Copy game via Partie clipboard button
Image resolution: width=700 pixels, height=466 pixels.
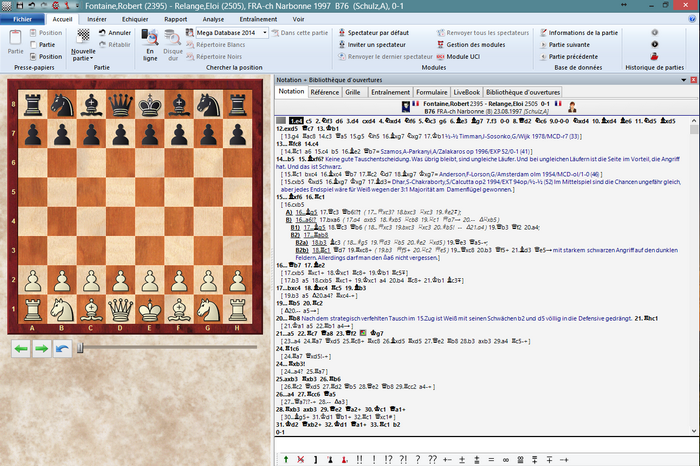pos(42,45)
